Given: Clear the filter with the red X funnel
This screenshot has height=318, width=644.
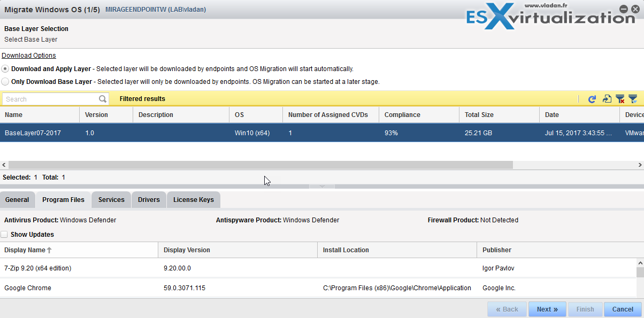Looking at the screenshot, I should click(x=620, y=99).
